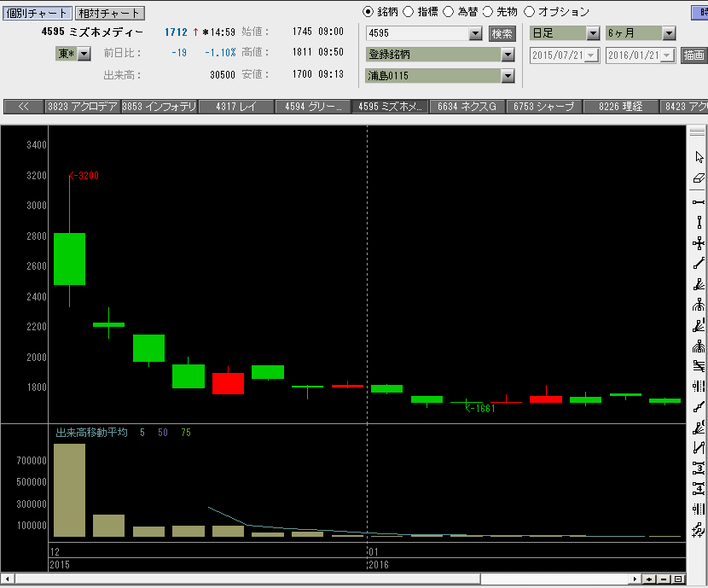708x588 pixels.
Task: Select the 4595 ミズホメ stock tab
Action: [x=390, y=107]
